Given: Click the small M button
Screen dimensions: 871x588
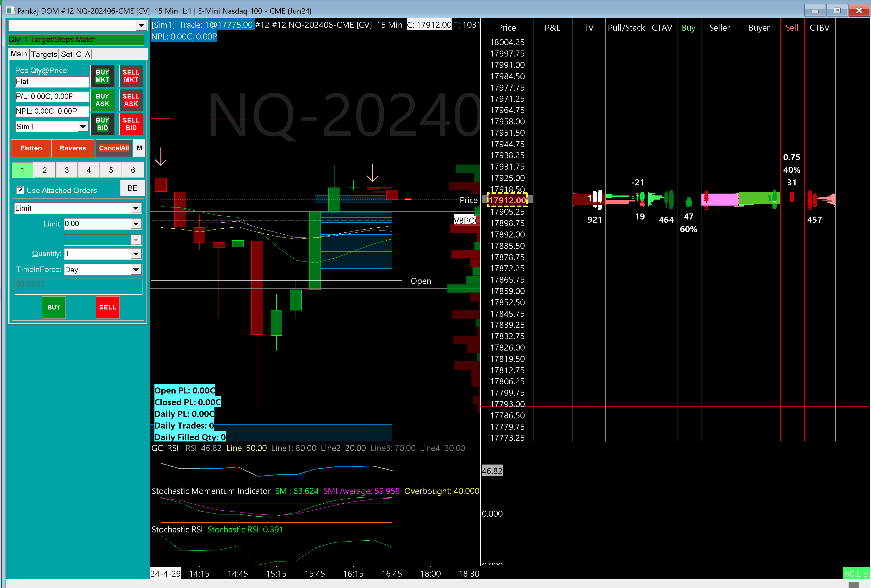Looking at the screenshot, I should (x=139, y=148).
